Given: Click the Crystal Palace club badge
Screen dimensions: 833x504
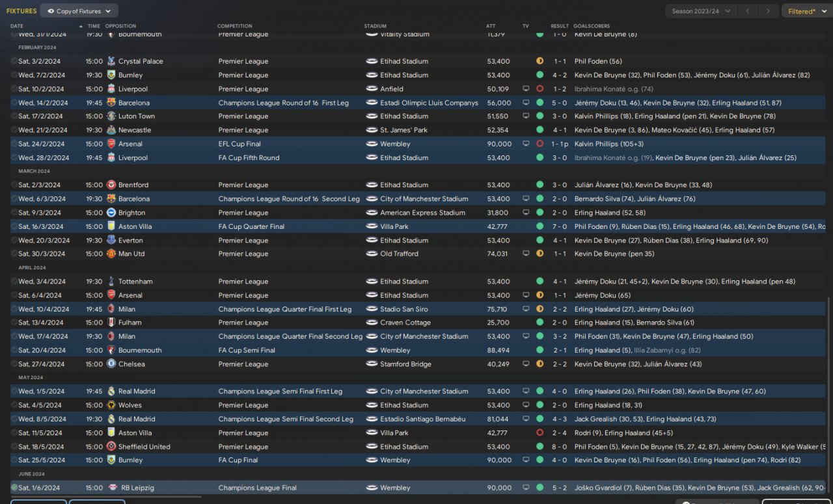Looking at the screenshot, I should pyautogui.click(x=111, y=61).
